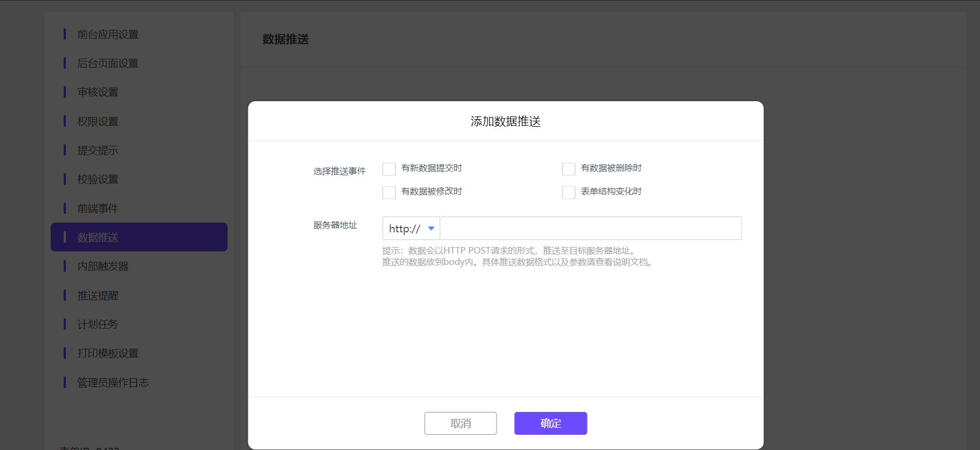Go to 审核设置 in the sidebar
This screenshot has height=450, width=980.
98,93
